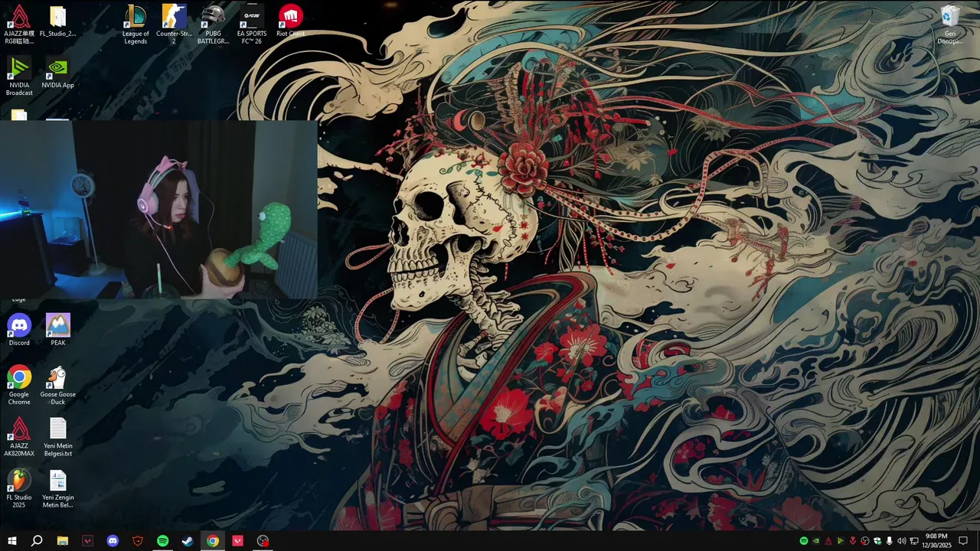Click AJAZZ triangle icon in system tray
980x551 pixels.
828,541
